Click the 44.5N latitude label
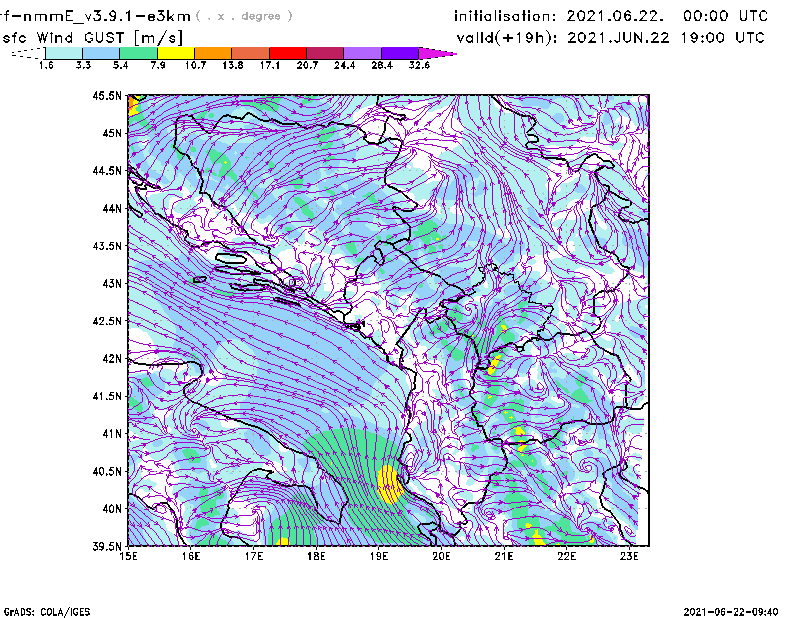 click(x=107, y=170)
